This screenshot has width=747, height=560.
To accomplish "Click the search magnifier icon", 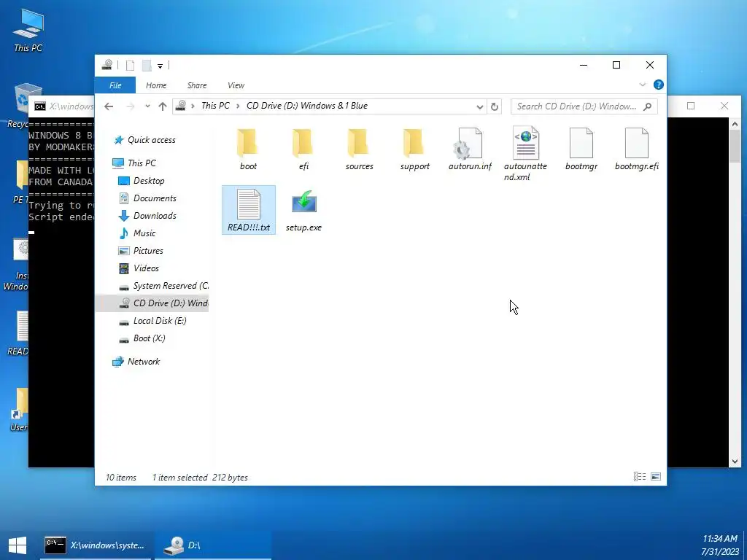I will pyautogui.click(x=648, y=106).
